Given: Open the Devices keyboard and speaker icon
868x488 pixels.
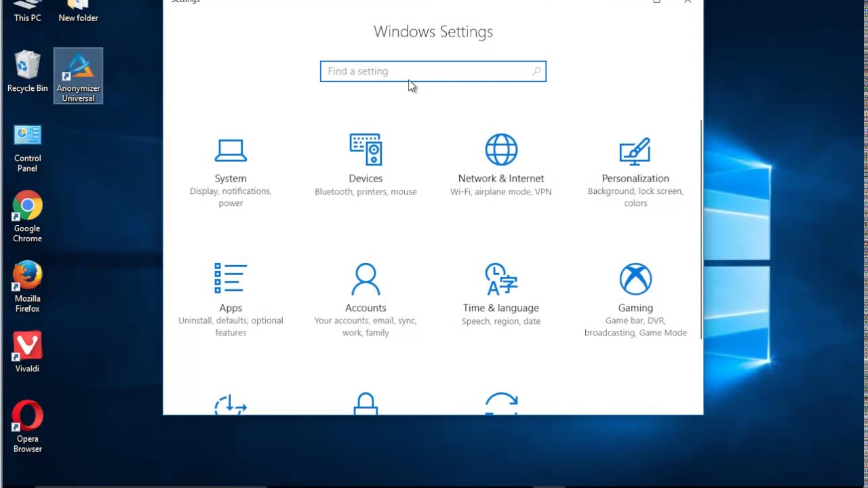Looking at the screenshot, I should (366, 150).
